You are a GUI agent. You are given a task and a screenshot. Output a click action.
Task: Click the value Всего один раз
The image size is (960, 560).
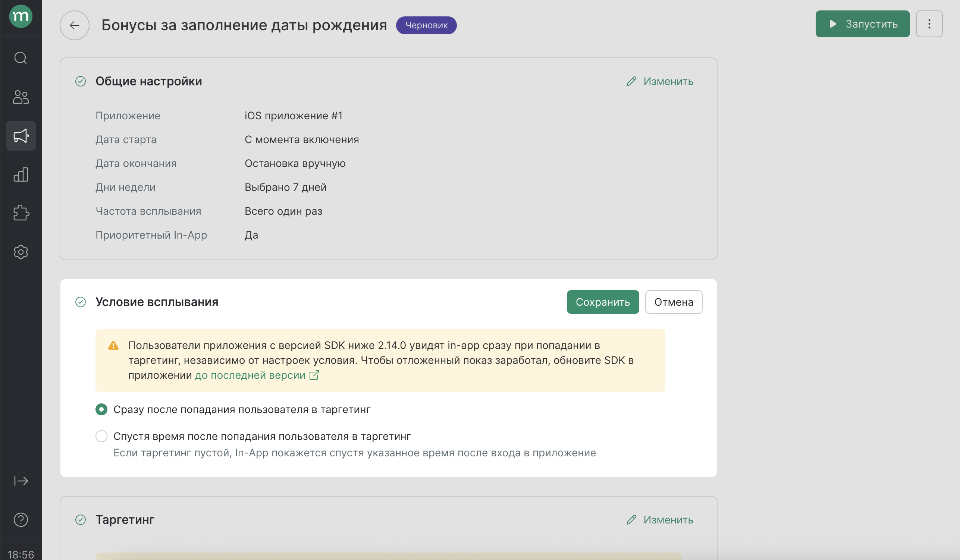[x=283, y=211]
